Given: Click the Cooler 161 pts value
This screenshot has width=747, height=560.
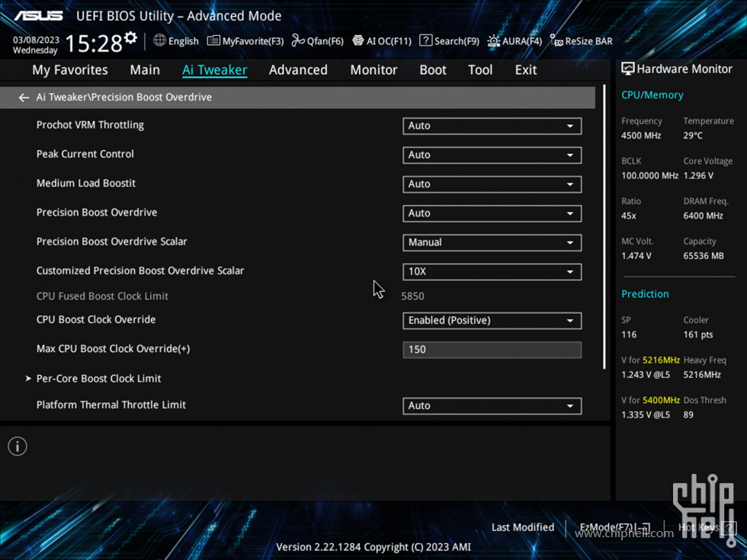Looking at the screenshot, I should point(698,334).
